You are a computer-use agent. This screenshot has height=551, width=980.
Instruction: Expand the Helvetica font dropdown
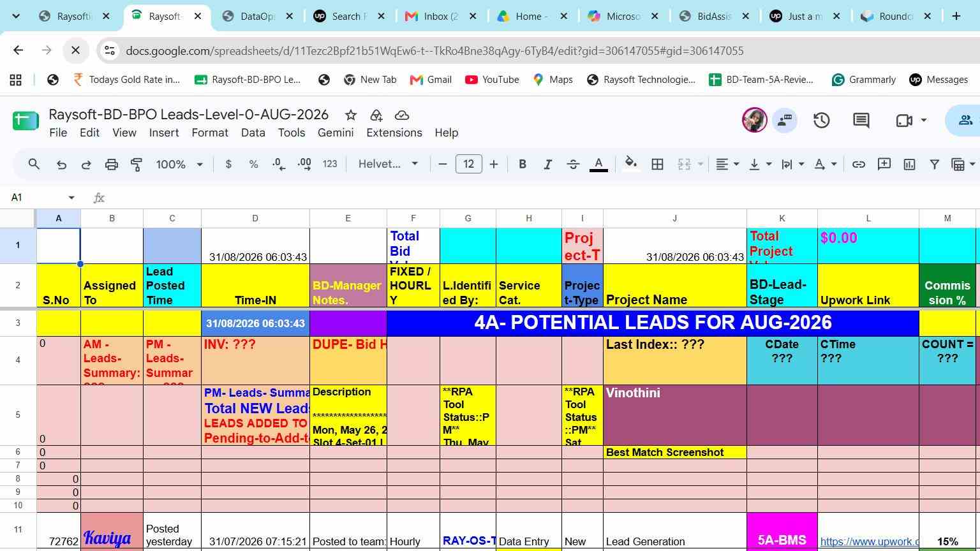(x=388, y=165)
